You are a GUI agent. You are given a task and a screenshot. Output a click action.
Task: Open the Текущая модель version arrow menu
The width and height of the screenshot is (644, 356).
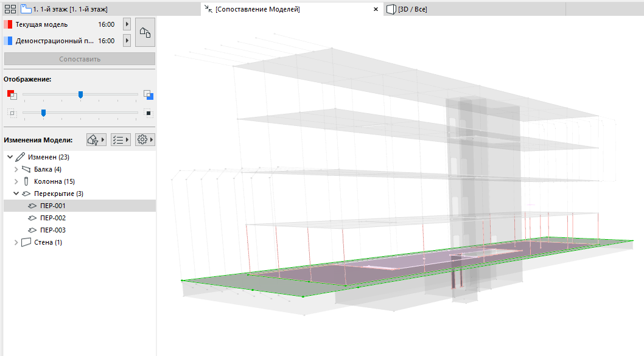(x=127, y=24)
